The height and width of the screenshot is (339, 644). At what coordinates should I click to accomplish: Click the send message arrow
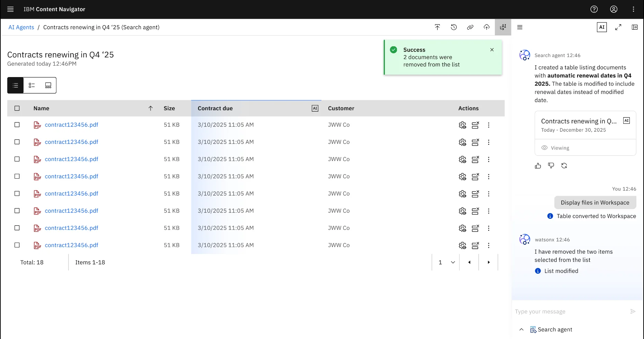pyautogui.click(x=633, y=312)
